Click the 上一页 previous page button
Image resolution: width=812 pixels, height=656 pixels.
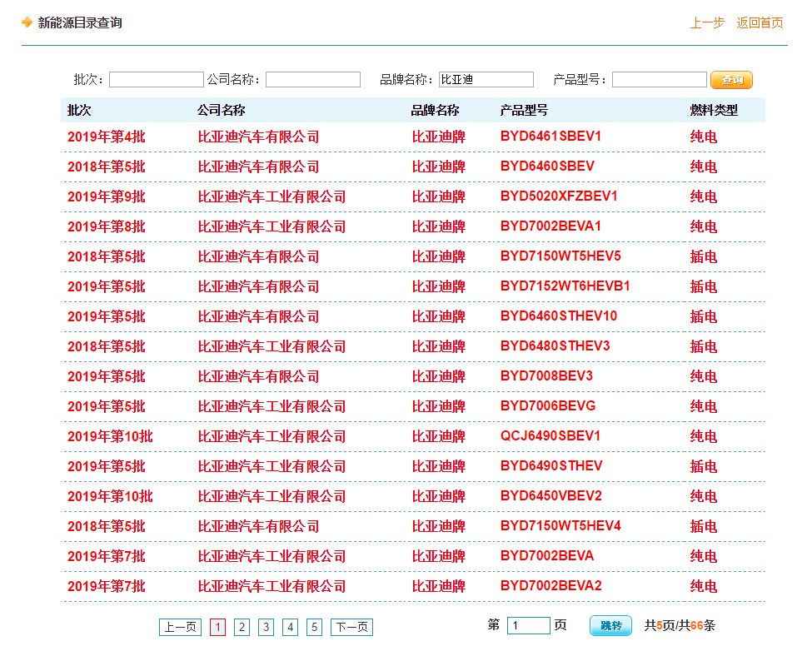coord(180,627)
